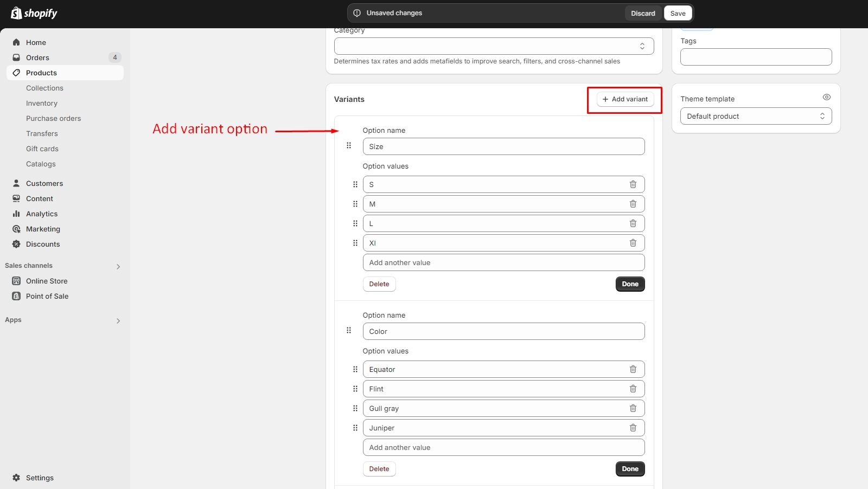Screen dimensions: 868x489
Task: Delete the Juniper color value
Action: 633,428
